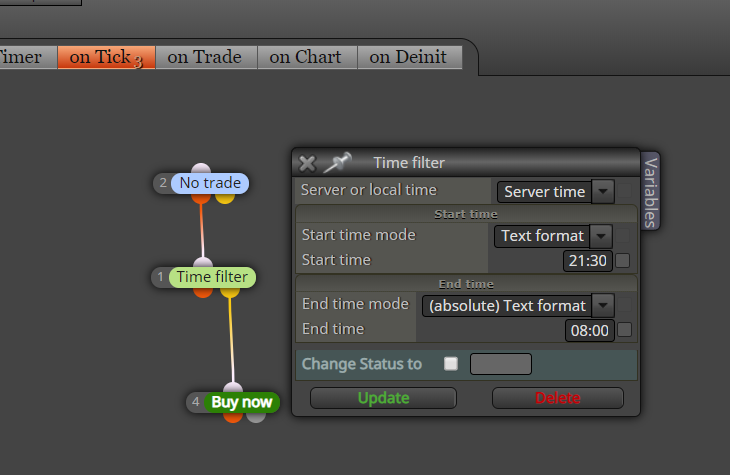Click the orange output connector of Time filter block

coord(203,293)
